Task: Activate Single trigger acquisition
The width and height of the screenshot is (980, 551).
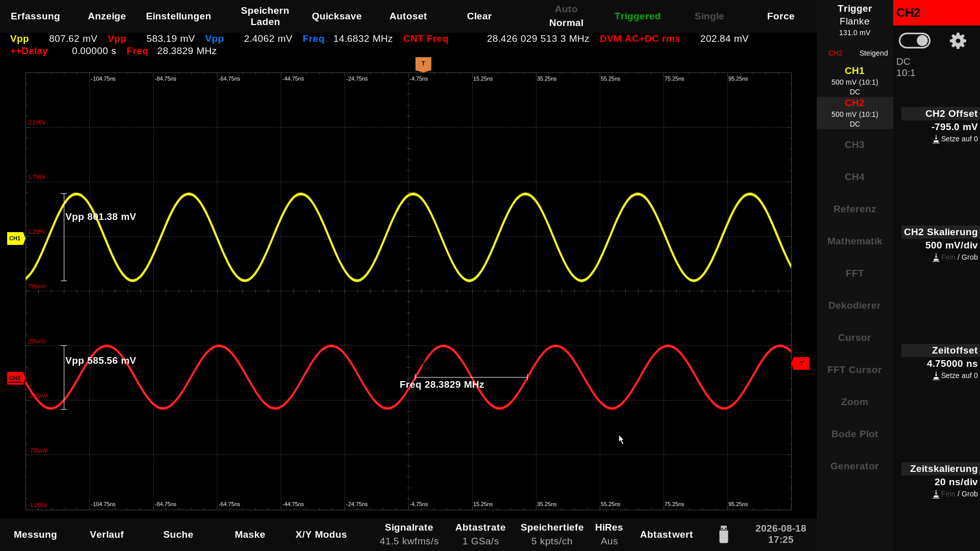Action: [x=709, y=16]
